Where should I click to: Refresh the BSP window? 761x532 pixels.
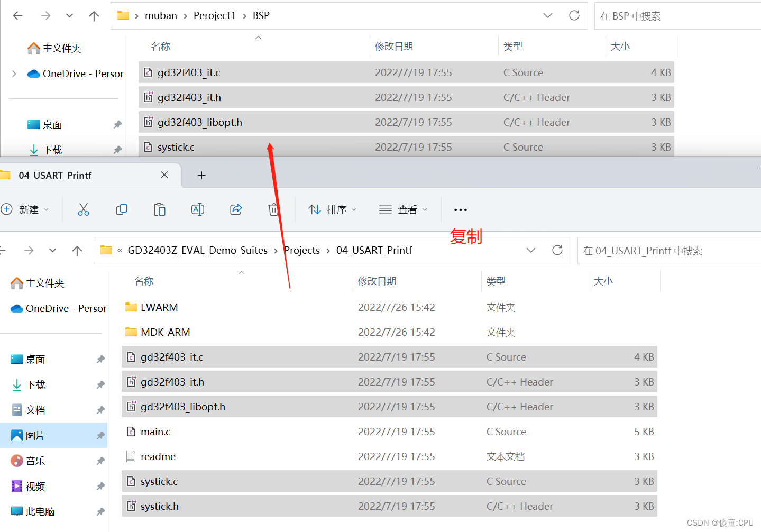(x=574, y=15)
